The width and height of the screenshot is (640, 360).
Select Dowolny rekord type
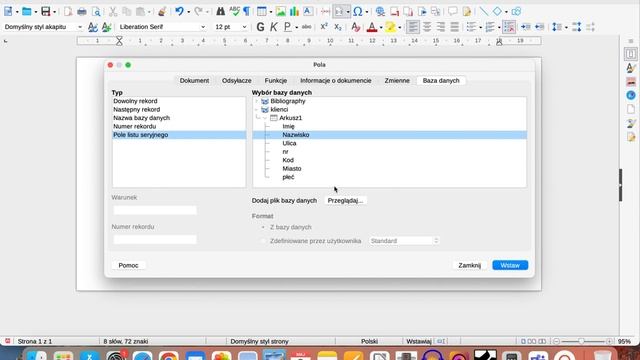(x=179, y=101)
